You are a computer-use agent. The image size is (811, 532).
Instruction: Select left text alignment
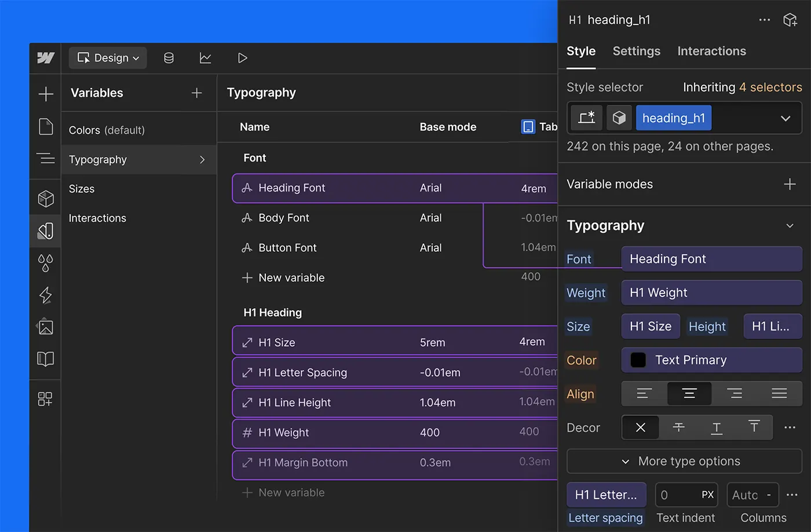tap(644, 394)
